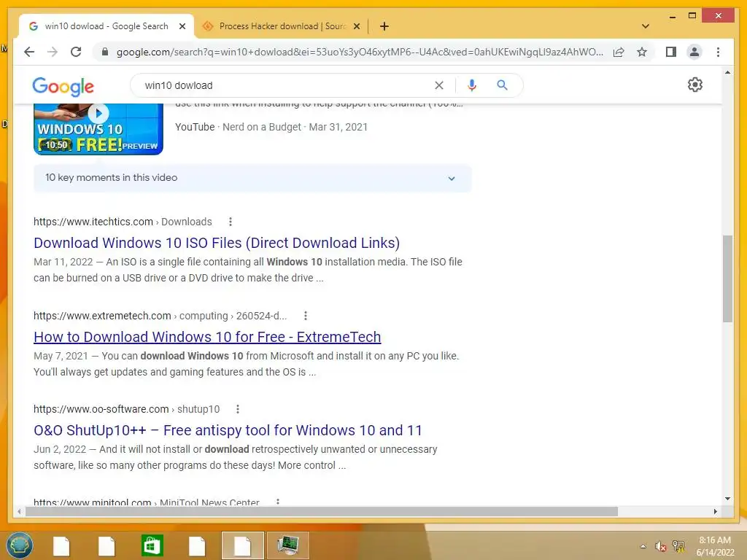Open more options for oo-software result
Viewport: 747px width, 560px height.
tap(237, 409)
